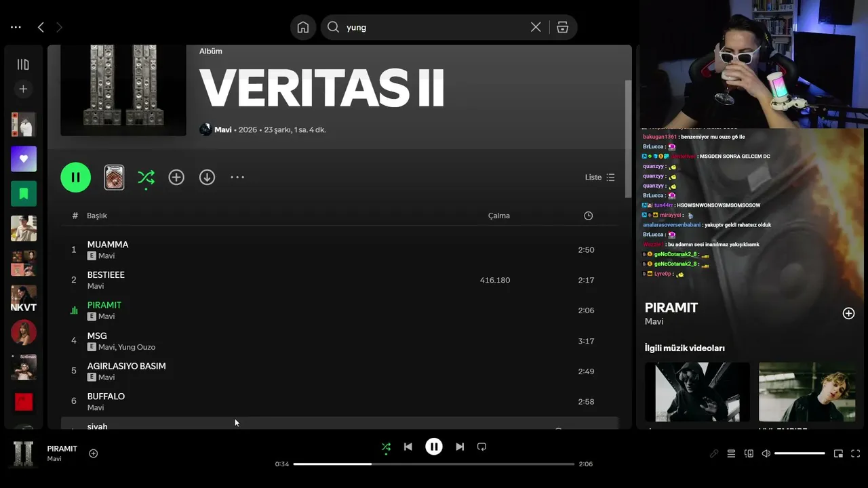868x488 pixels.
Task: Open the play queue
Action: tap(731, 453)
